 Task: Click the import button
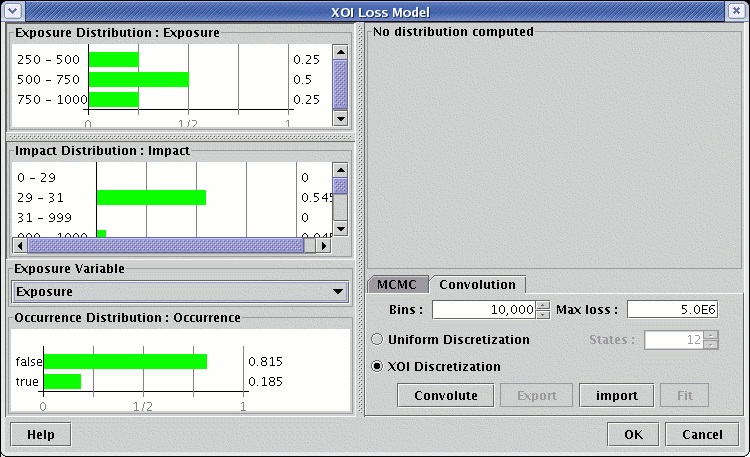tap(617, 395)
